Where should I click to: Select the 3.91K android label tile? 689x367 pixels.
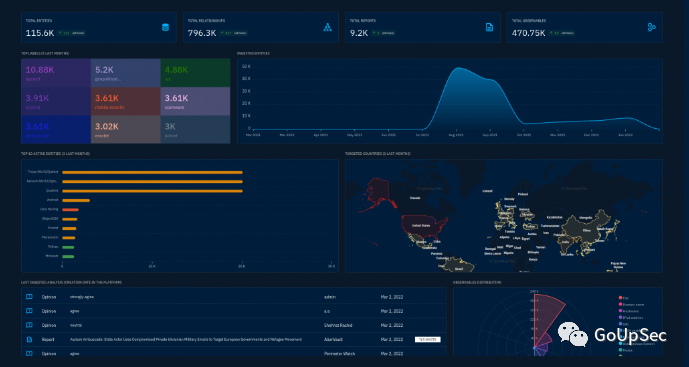click(56, 101)
